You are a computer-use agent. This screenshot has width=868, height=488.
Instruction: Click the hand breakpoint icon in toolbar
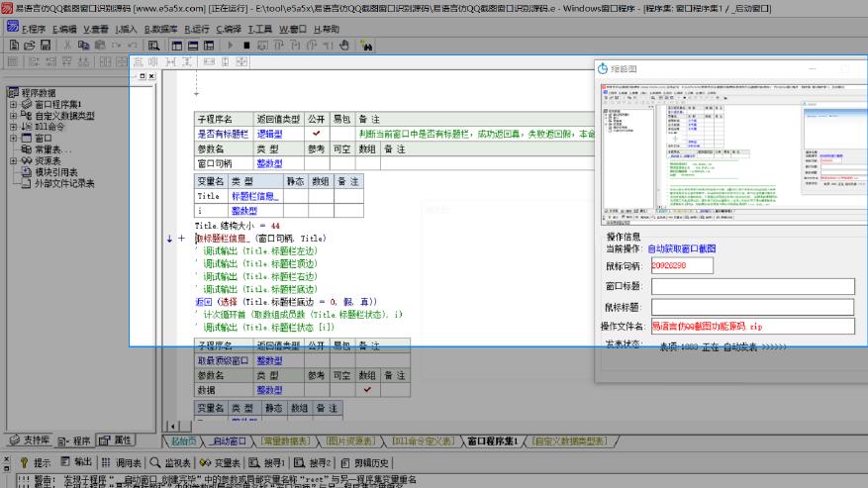tap(344, 45)
